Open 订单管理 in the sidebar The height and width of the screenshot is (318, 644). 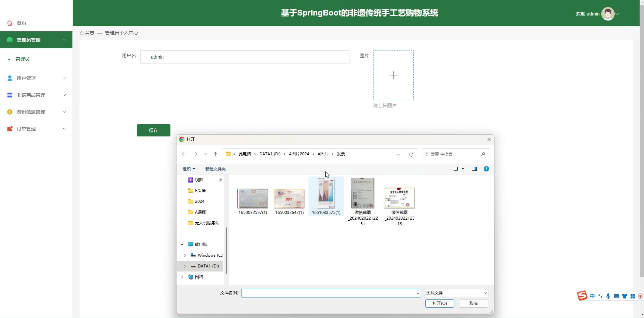click(36, 129)
